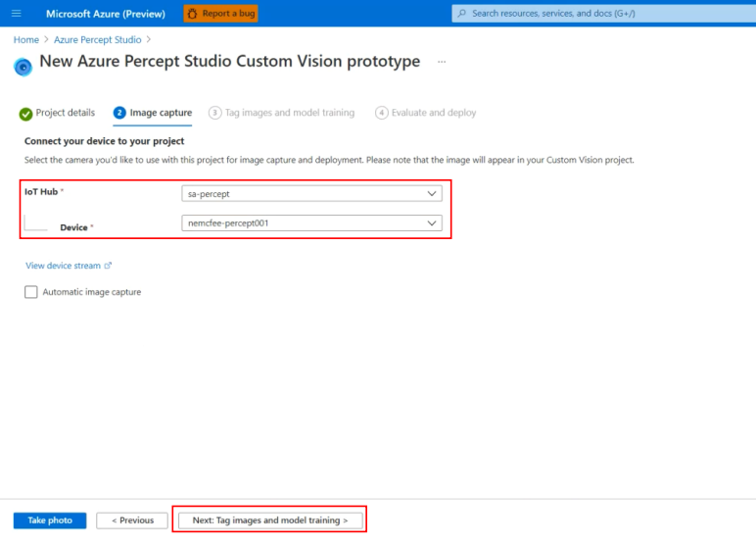
Task: Click the 'IoT Hub' field label
Action: [x=41, y=192]
